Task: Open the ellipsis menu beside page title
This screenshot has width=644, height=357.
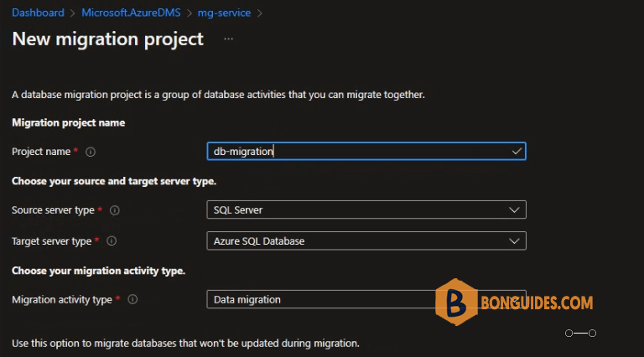Action: point(228,39)
